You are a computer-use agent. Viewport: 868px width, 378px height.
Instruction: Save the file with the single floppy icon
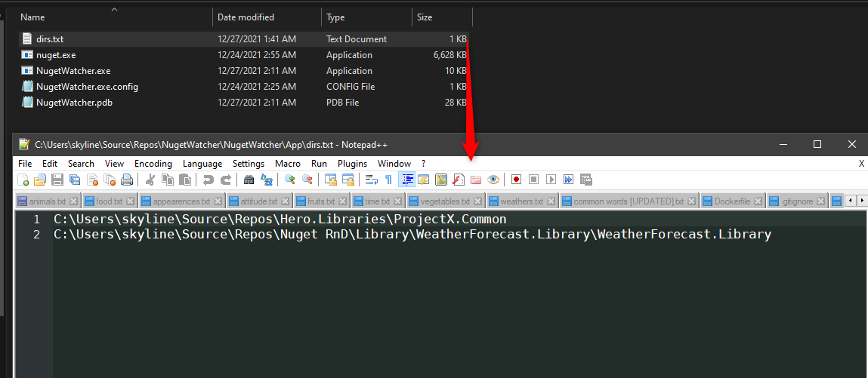pos(57,180)
